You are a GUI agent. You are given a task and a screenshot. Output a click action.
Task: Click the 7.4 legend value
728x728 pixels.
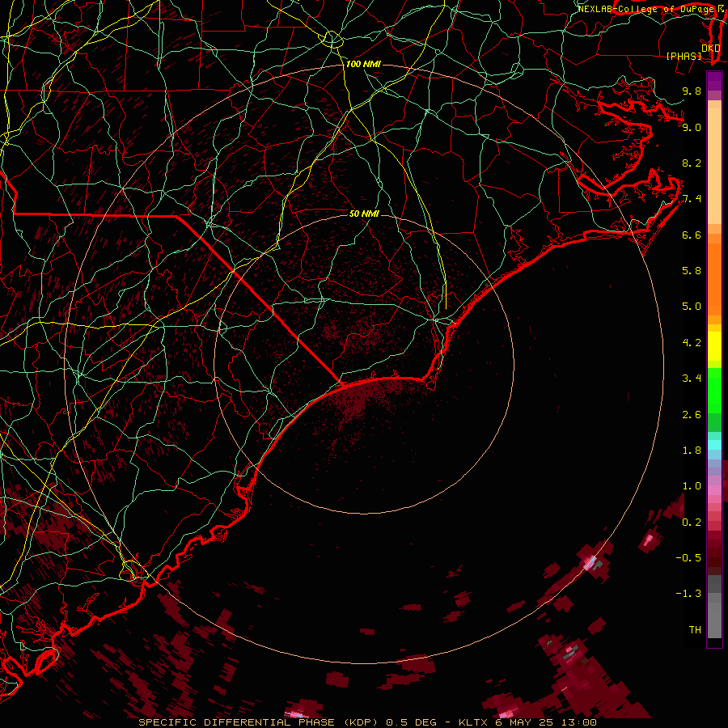pyautogui.click(x=692, y=199)
